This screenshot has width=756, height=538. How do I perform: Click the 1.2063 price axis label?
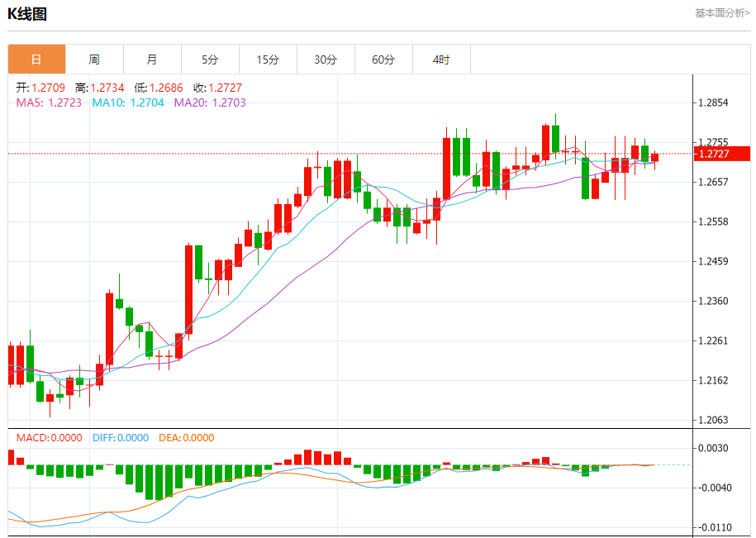coord(714,420)
